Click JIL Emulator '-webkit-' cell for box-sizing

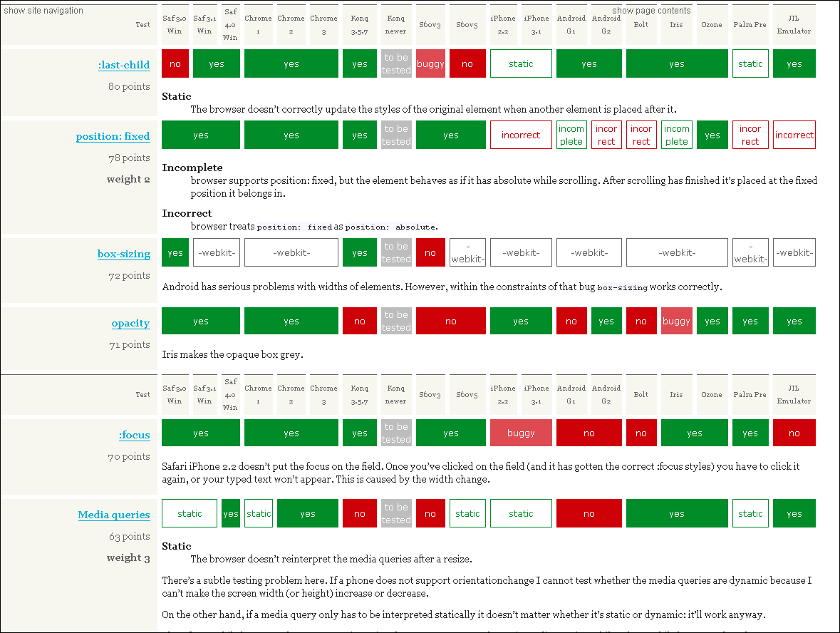(x=794, y=252)
